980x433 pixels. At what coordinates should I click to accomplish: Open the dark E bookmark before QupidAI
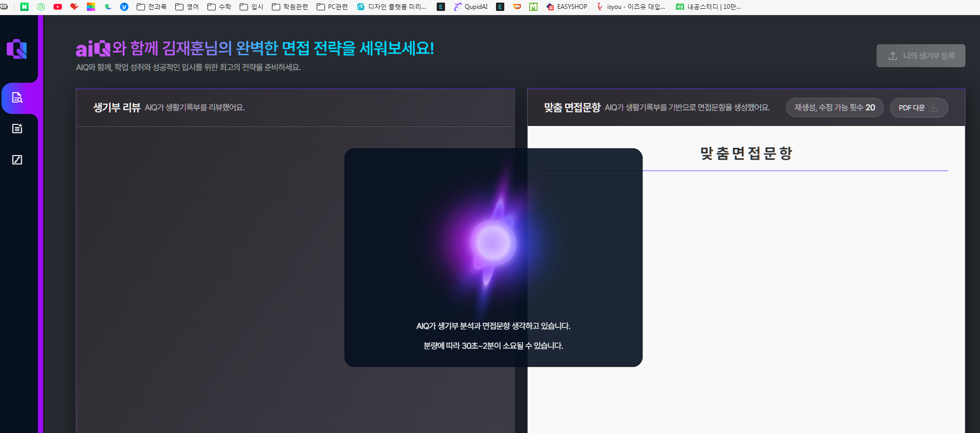(x=441, y=7)
